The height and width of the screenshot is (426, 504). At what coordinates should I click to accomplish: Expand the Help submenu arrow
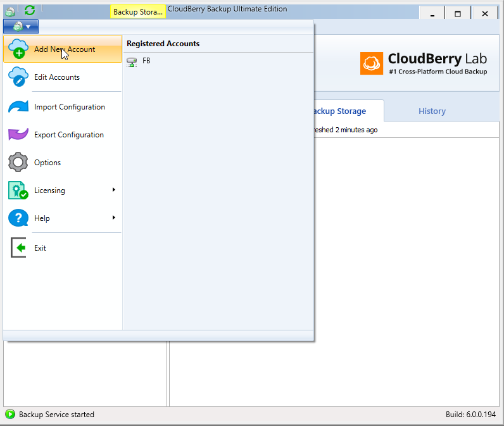(114, 218)
